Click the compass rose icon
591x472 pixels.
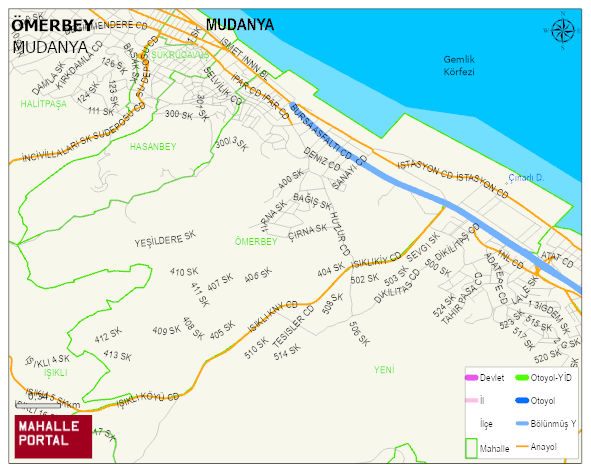point(563,31)
